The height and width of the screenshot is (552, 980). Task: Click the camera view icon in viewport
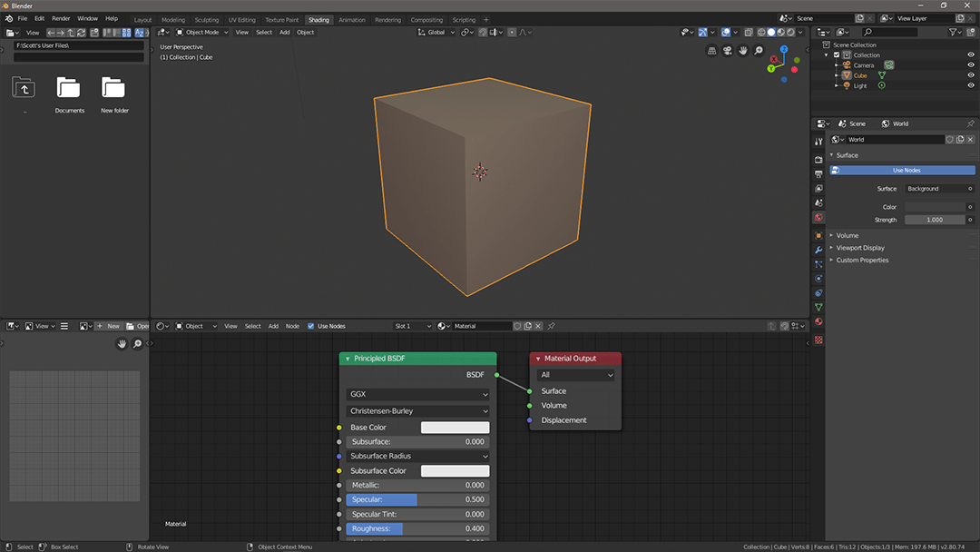[x=727, y=51]
